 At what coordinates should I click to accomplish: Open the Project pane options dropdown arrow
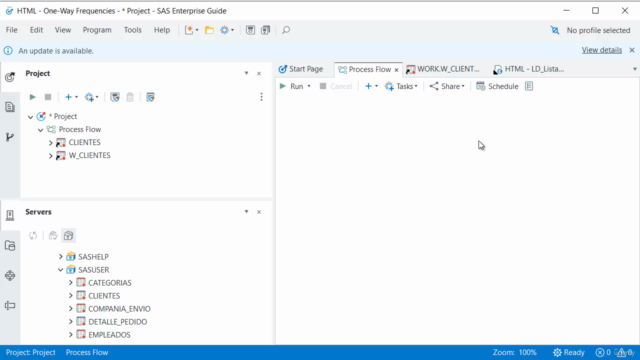(x=247, y=73)
